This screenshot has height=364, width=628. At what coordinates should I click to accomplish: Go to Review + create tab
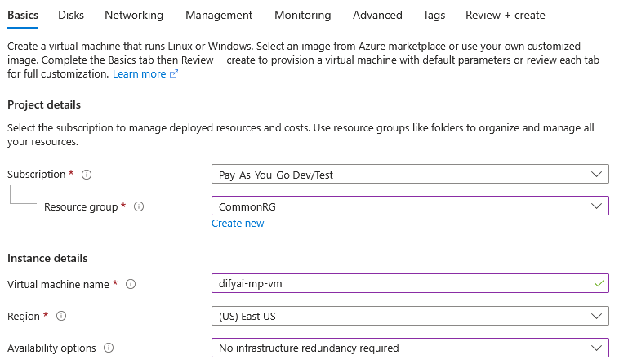(505, 16)
